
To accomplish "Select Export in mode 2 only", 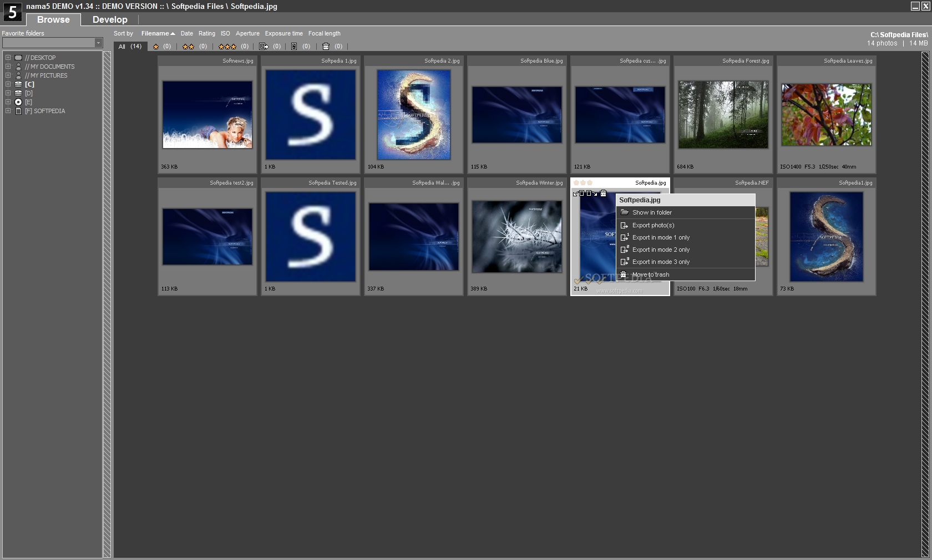I will 686,250.
